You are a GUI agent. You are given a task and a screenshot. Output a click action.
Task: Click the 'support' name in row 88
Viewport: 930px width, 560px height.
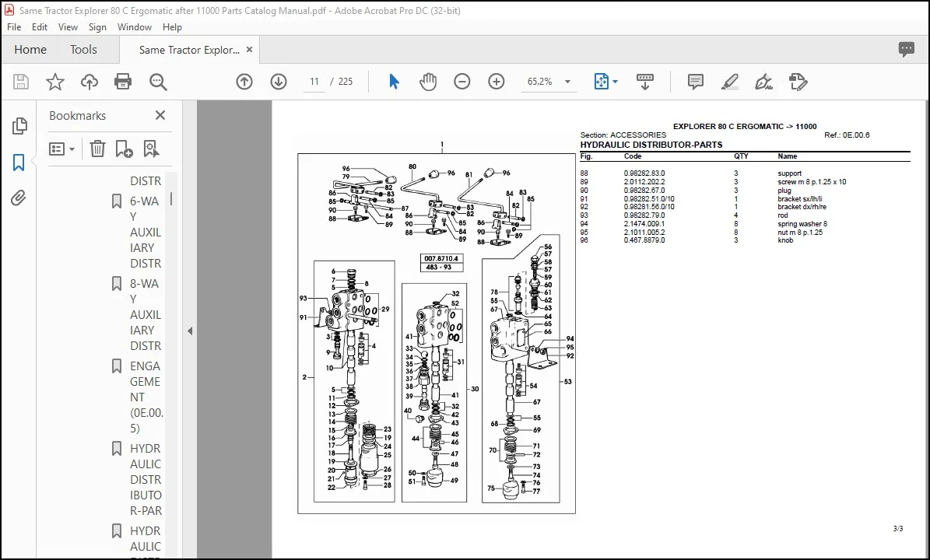(x=789, y=173)
